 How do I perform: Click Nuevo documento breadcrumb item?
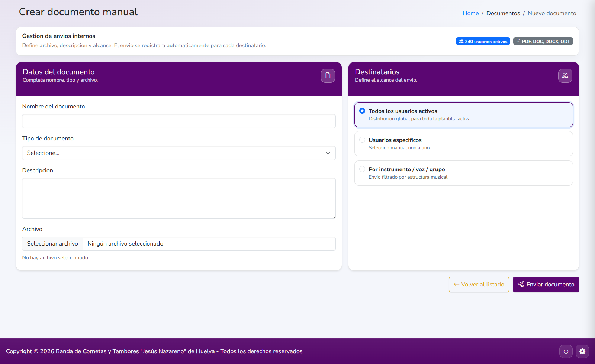(551, 13)
